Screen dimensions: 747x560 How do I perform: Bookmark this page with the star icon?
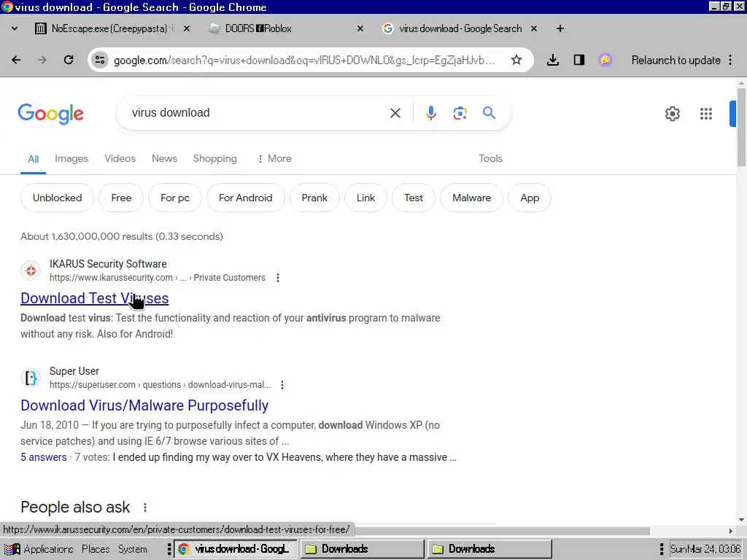click(x=516, y=60)
